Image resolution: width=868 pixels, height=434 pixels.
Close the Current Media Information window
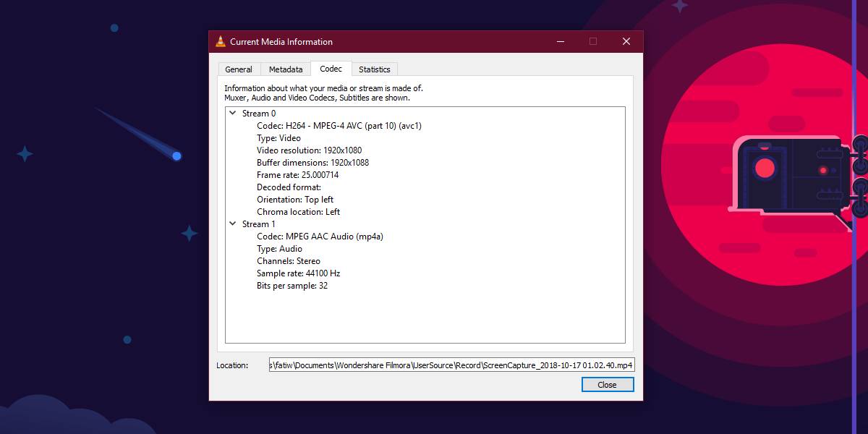point(626,41)
